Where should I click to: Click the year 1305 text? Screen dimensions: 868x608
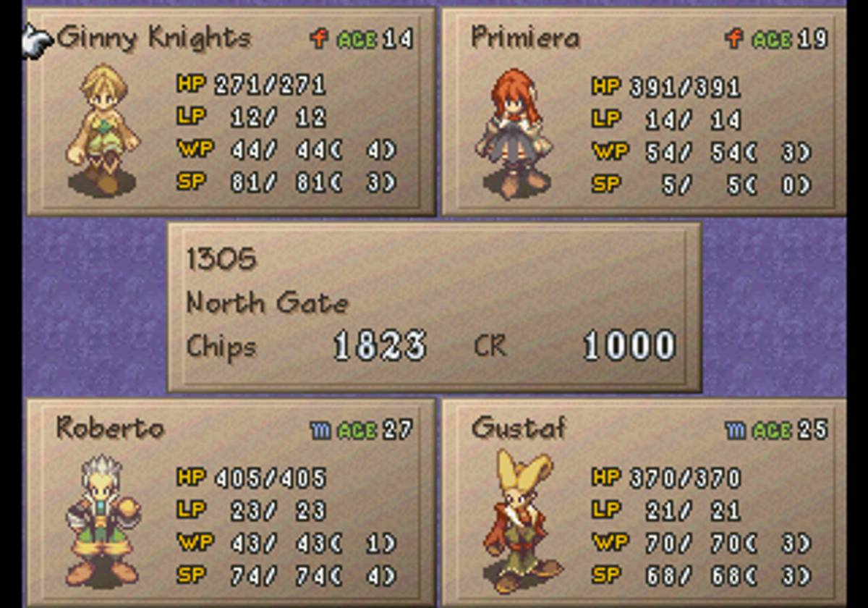pos(221,259)
